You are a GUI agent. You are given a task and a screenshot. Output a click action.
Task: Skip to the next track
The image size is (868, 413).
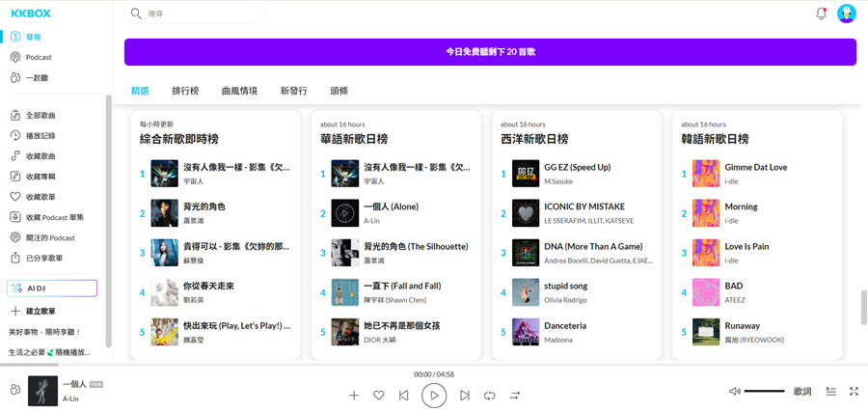point(465,396)
